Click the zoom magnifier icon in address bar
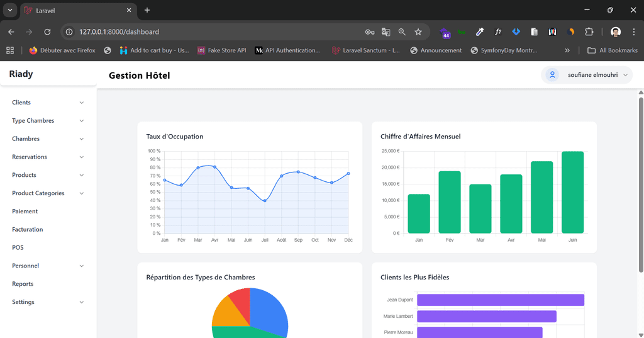Screen dimensions: 644x338 [x=402, y=31]
